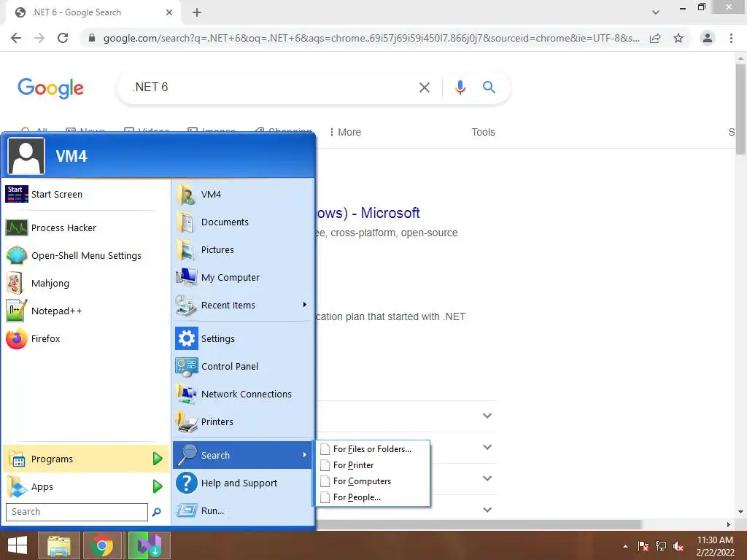Expand the Recent Items submenu
The width and height of the screenshot is (747, 560).
pyautogui.click(x=242, y=305)
